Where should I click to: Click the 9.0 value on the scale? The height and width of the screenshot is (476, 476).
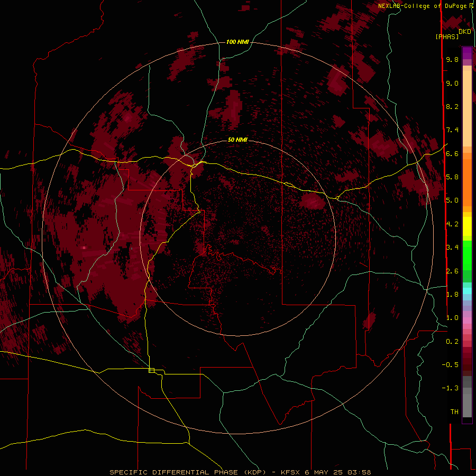(x=452, y=83)
